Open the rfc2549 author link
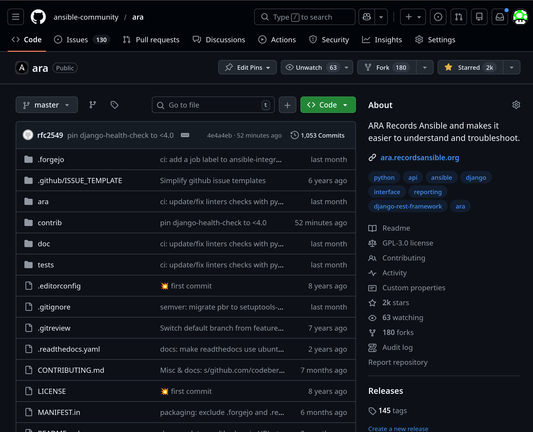The height and width of the screenshot is (432, 533). click(50, 135)
